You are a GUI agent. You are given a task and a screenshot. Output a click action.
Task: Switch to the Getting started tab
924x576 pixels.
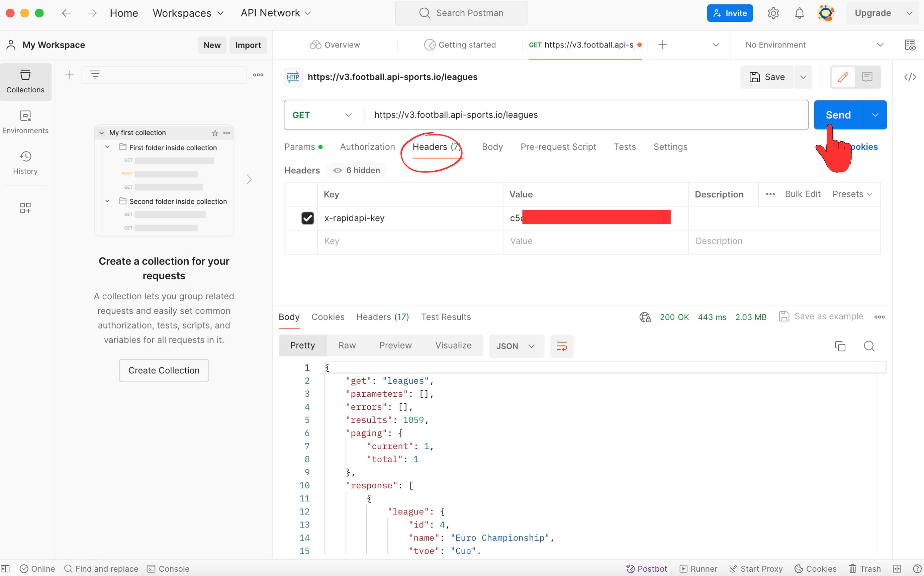[460, 45]
